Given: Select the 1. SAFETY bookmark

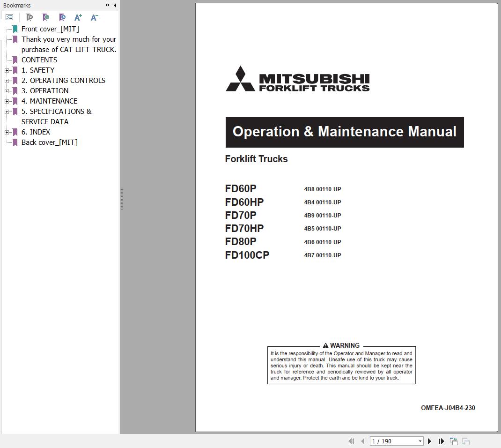Looking at the screenshot, I should coord(38,70).
